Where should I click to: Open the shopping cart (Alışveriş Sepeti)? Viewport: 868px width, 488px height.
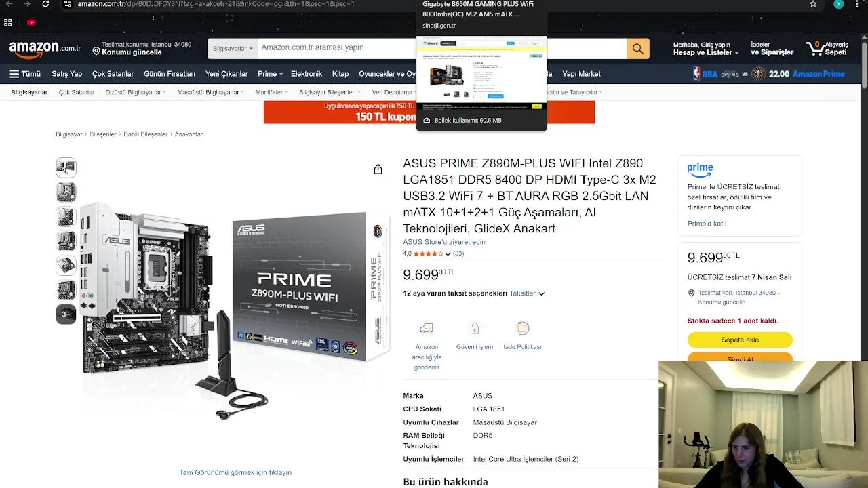coord(827,49)
